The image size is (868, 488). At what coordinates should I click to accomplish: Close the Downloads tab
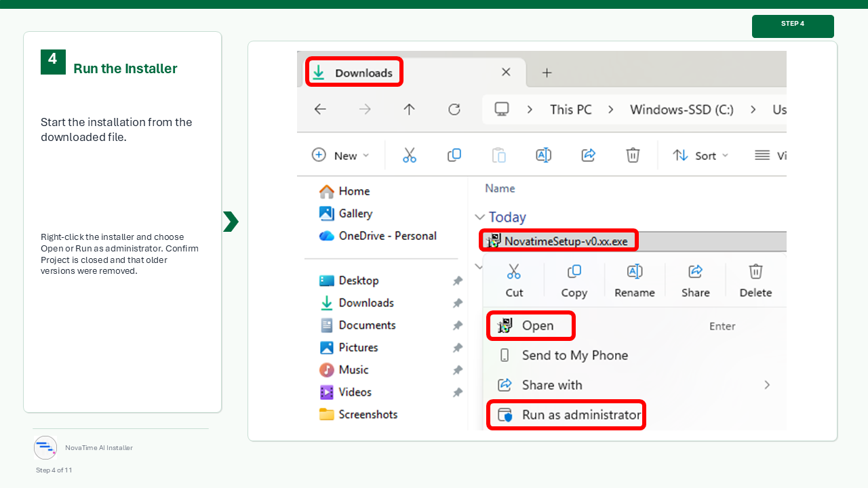(x=506, y=73)
